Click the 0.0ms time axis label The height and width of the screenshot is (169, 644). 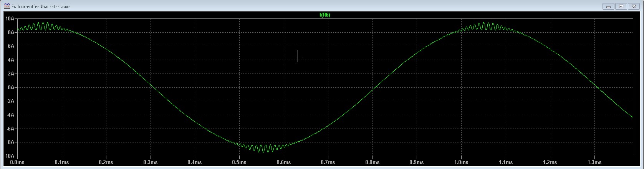point(17,162)
